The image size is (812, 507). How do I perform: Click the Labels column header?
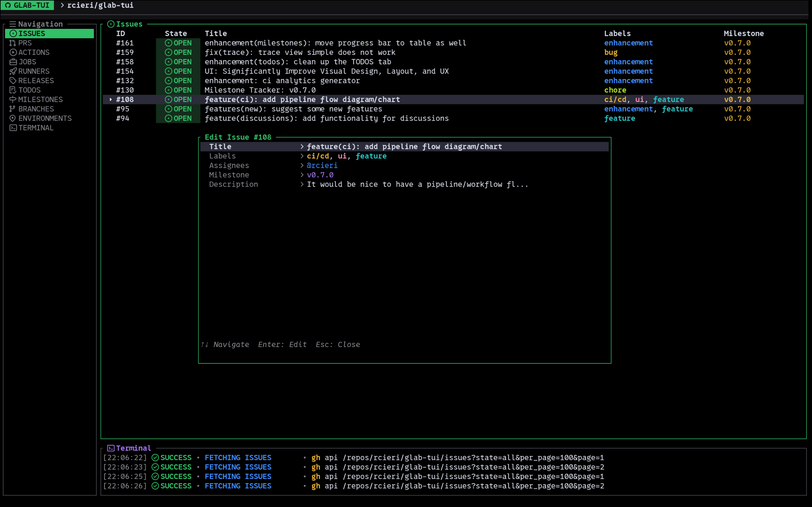(617, 34)
